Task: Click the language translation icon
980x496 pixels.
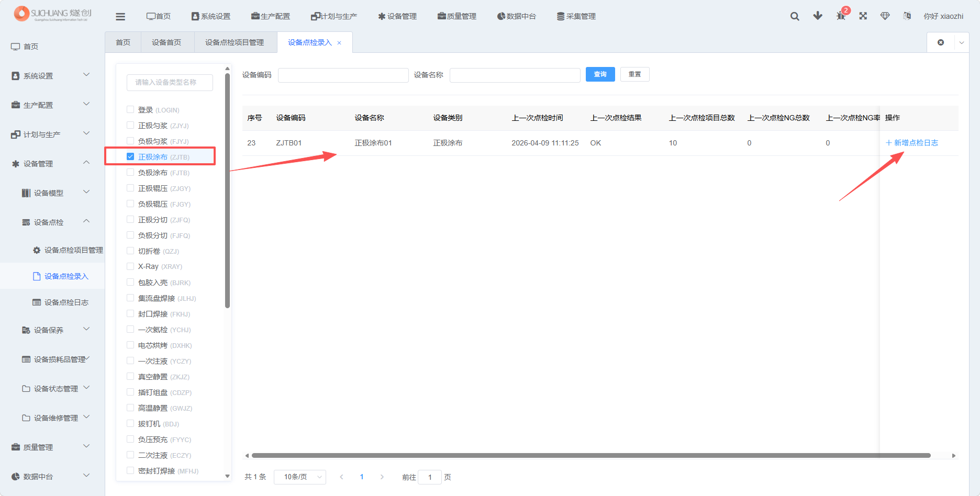Action: [907, 16]
